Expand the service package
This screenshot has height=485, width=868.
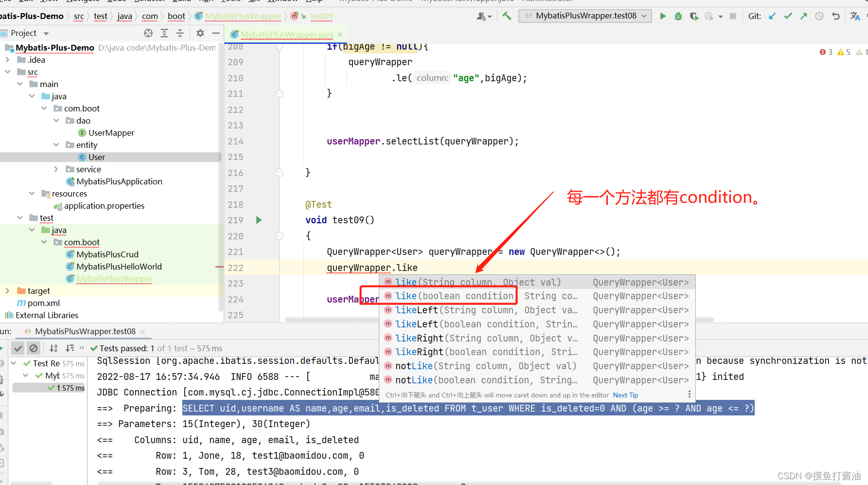pyautogui.click(x=56, y=169)
